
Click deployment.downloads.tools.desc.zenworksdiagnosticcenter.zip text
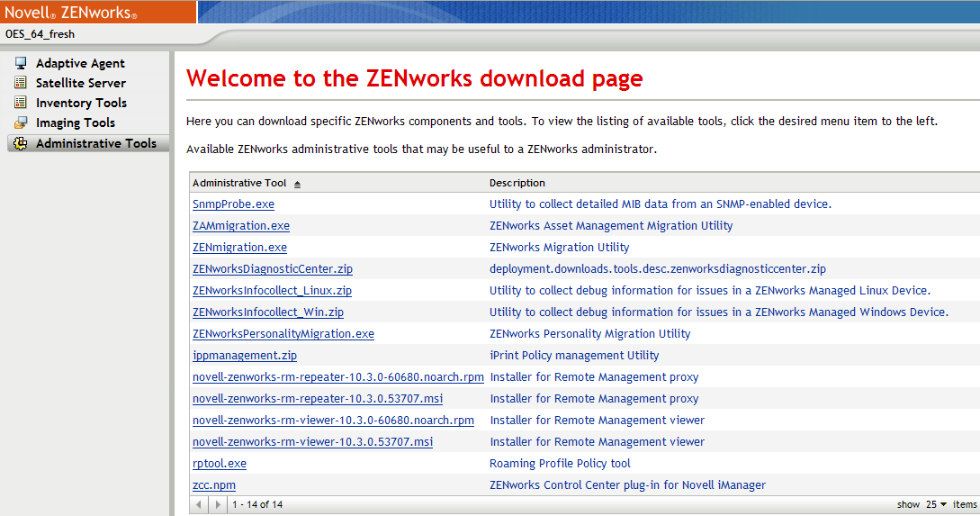point(658,269)
